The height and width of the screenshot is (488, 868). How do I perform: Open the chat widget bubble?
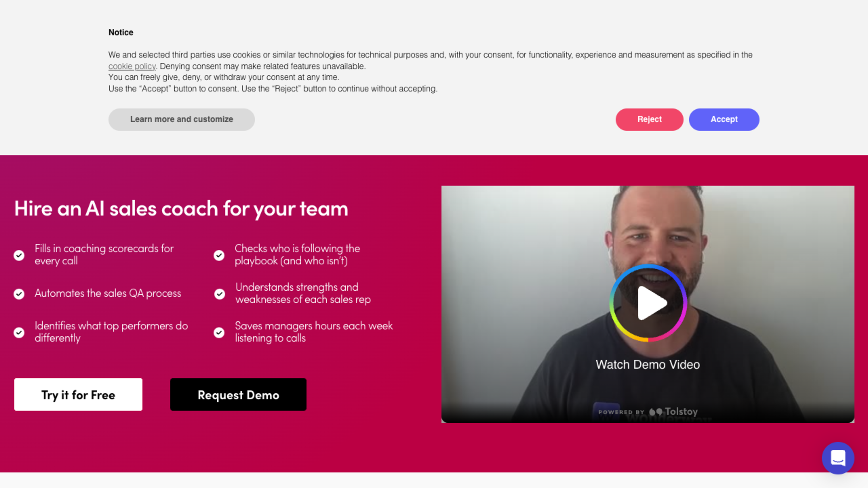pos(838,458)
